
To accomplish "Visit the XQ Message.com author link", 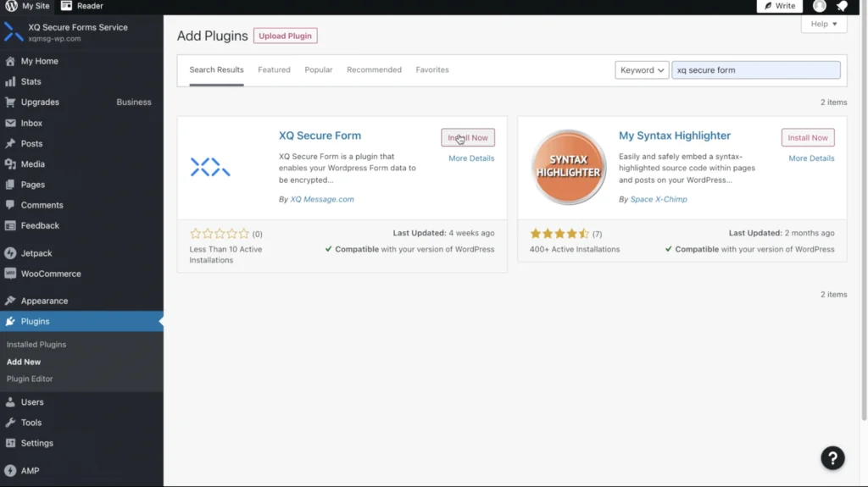I will [x=322, y=199].
